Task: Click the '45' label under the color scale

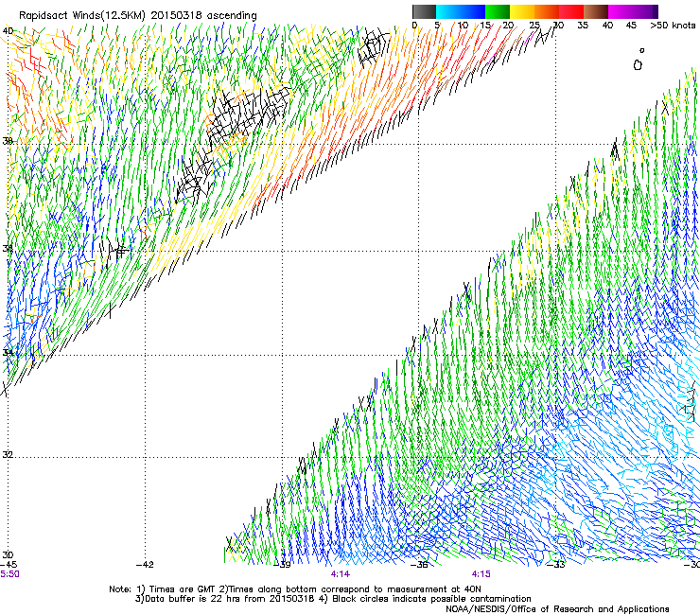Action: coord(631,26)
